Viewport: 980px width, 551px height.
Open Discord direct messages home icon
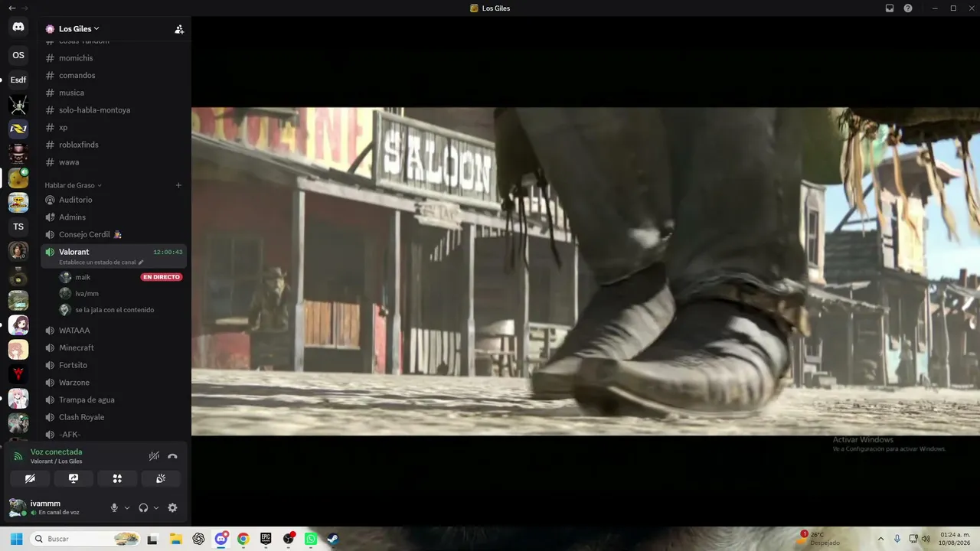[18, 27]
